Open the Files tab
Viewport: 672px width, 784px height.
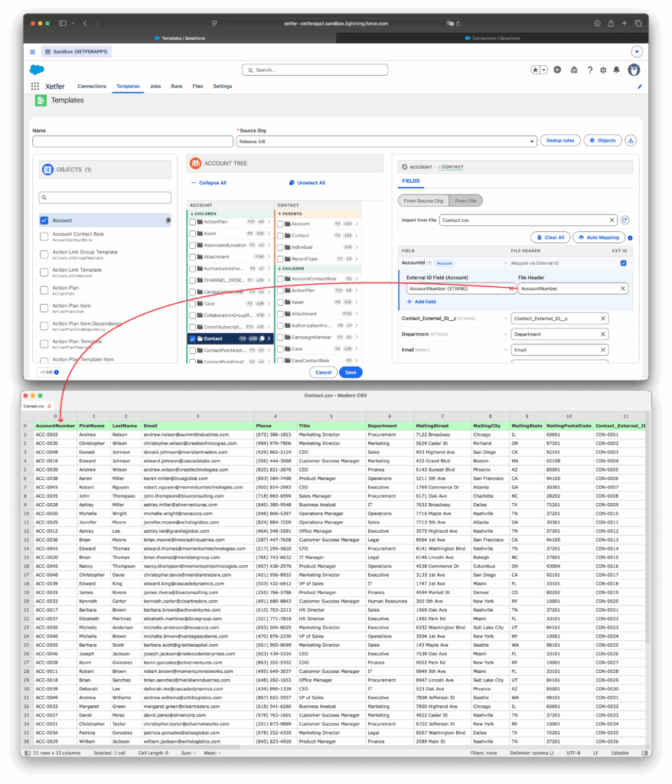[x=197, y=86]
